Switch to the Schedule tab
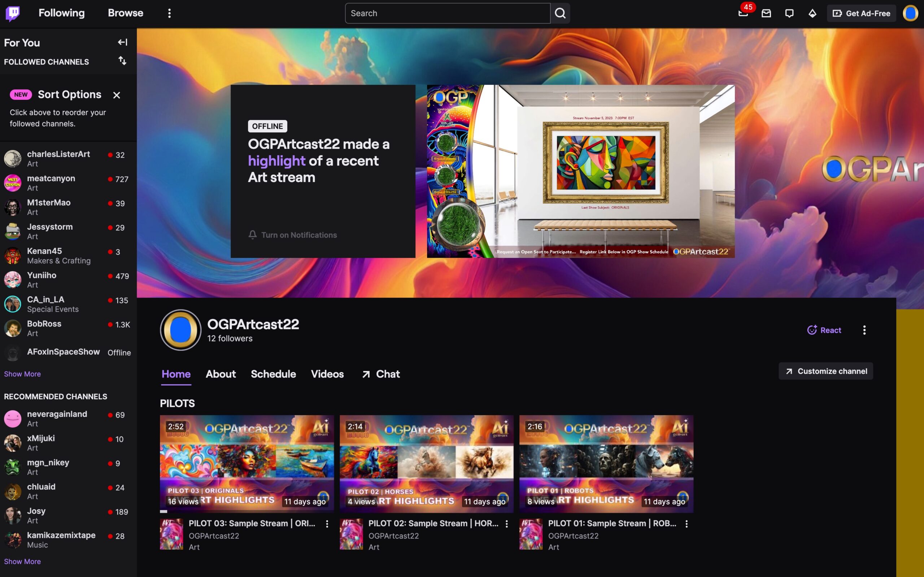 (x=273, y=374)
